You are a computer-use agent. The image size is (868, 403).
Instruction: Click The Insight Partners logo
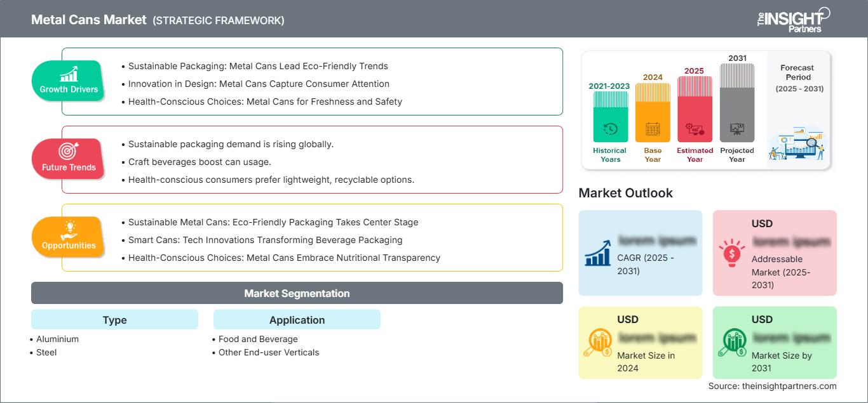tap(793, 19)
